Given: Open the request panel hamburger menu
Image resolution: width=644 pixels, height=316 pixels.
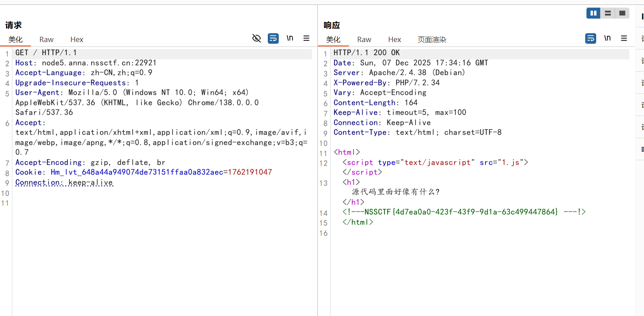Looking at the screenshot, I should click(306, 39).
